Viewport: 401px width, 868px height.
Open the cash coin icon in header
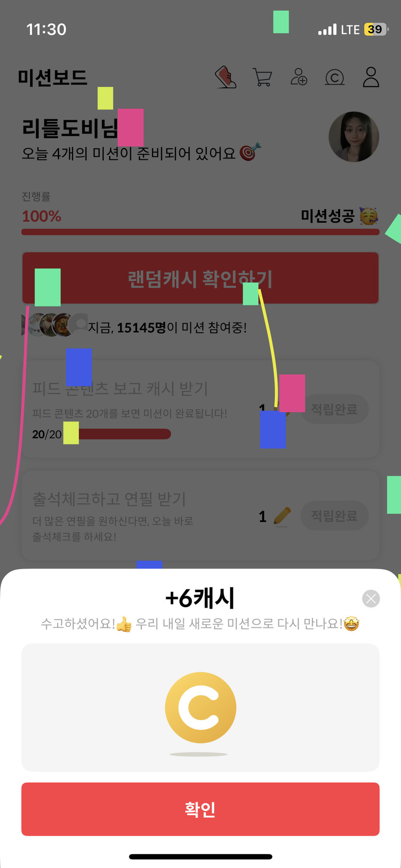pyautogui.click(x=335, y=77)
